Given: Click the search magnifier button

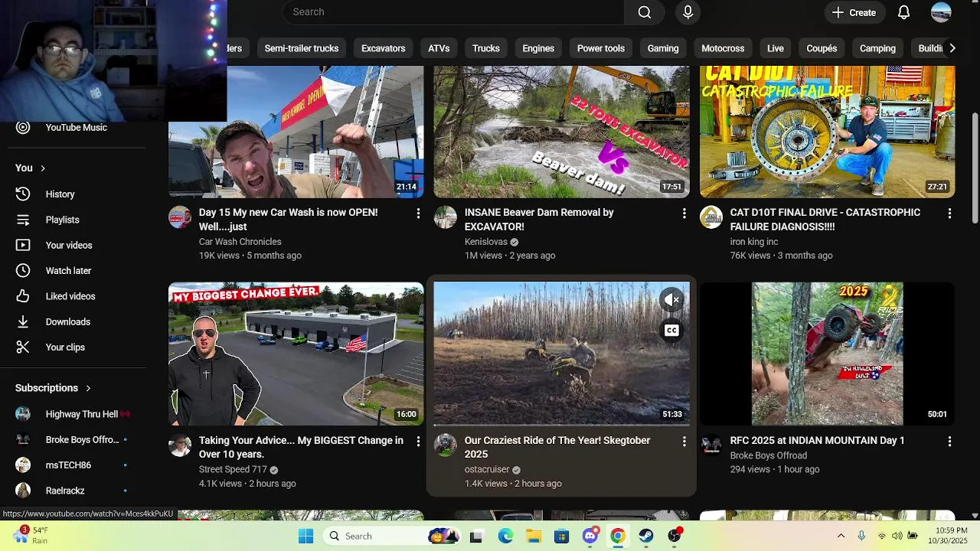Looking at the screenshot, I should [x=645, y=12].
